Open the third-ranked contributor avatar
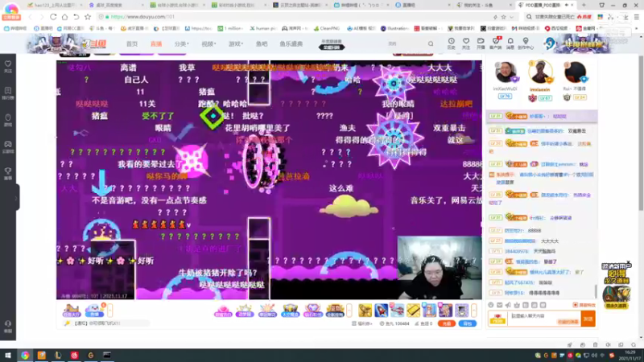The image size is (644, 362). tap(575, 73)
